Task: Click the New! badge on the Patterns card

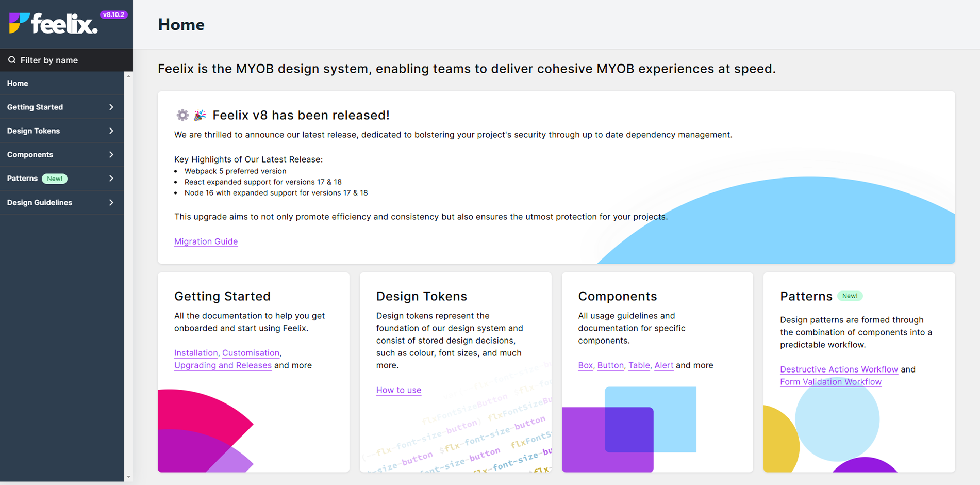Action: (850, 296)
